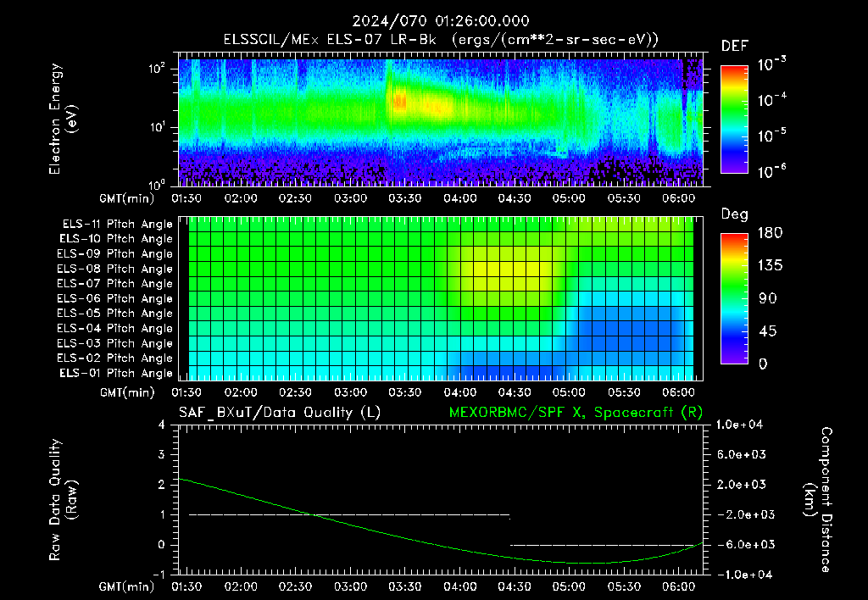This screenshot has height=600, width=868.
Task: Click the Component Distance (km) axis label
Action: click(x=818, y=499)
